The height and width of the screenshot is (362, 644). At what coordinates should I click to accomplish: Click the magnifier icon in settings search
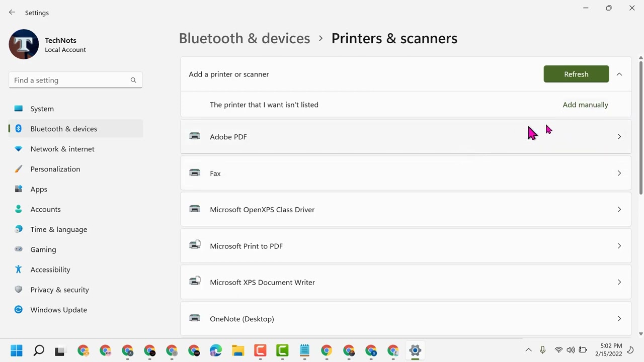(x=133, y=80)
